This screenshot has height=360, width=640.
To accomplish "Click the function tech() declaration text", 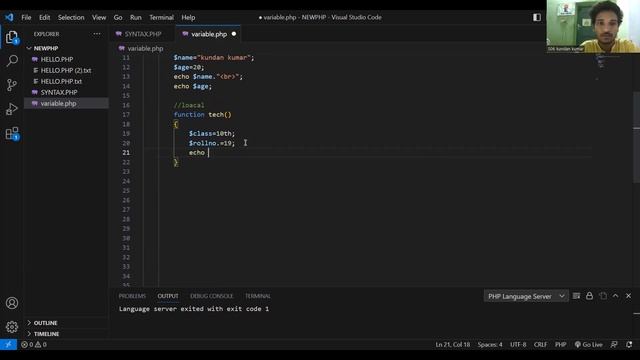I will (x=202, y=115).
